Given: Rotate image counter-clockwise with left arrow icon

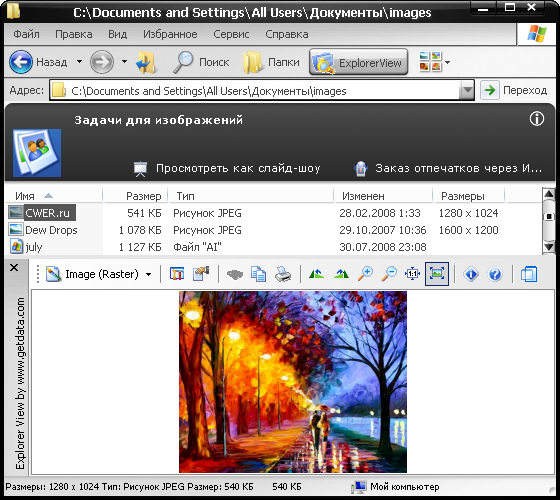Looking at the screenshot, I should [x=316, y=274].
